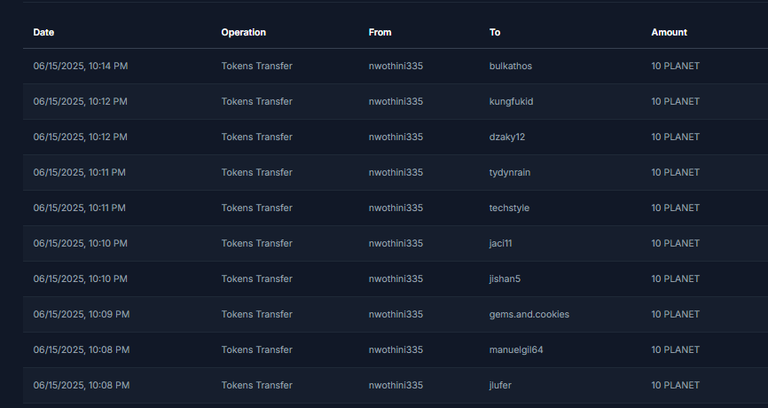
Task: Open recipient kungfukid profile link
Action: [511, 101]
